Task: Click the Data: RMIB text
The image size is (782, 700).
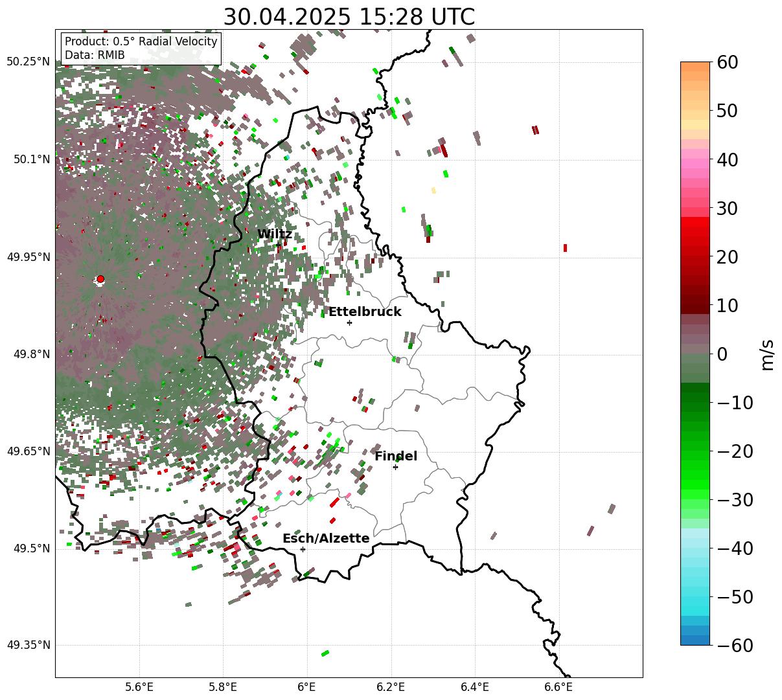Action: [95, 56]
